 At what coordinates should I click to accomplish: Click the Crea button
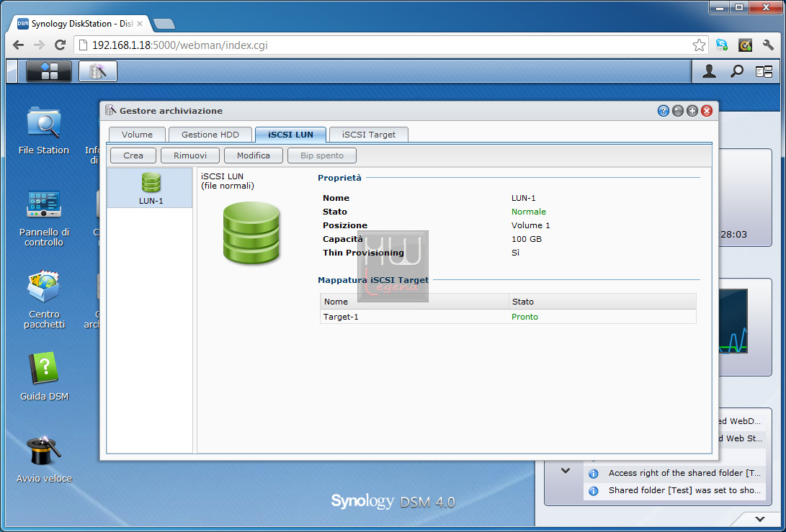tap(133, 155)
